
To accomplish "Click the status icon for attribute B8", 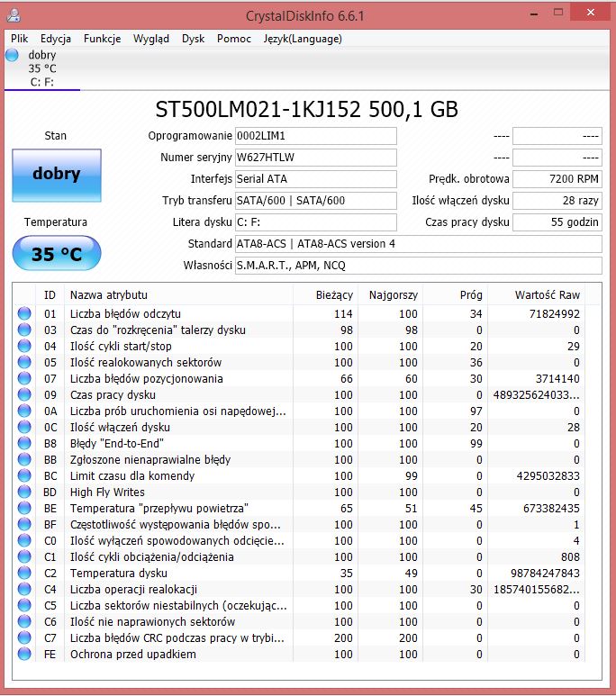I will 24,443.
